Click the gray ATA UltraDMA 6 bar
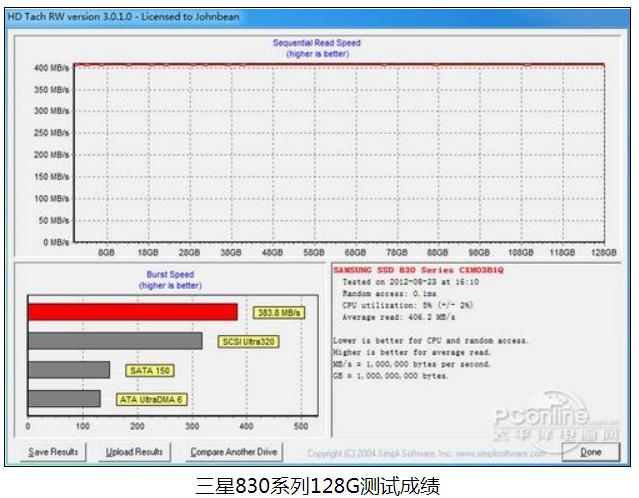Screen dimensions: 639x498 (x=64, y=399)
